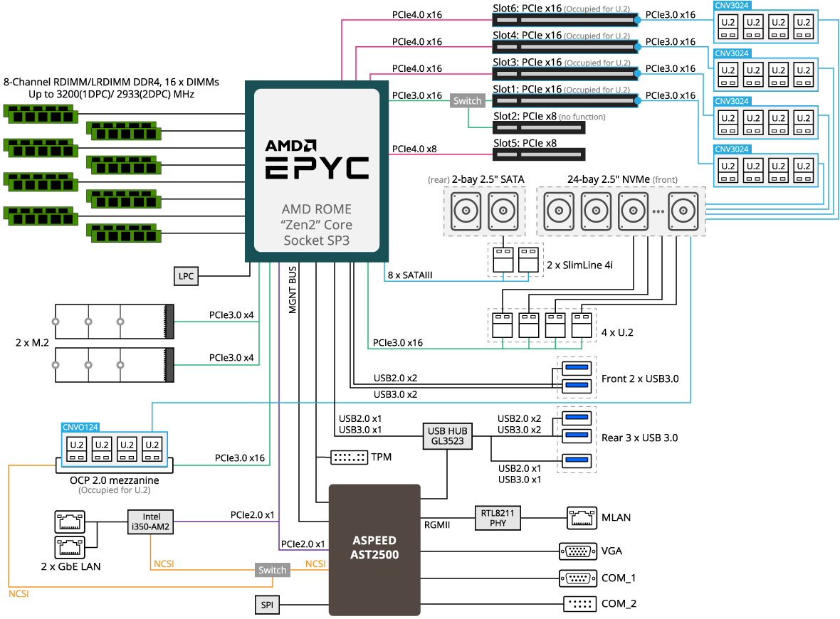The image size is (840, 619).
Task: Click the Switch box on the NCSI line
Action: pos(272,570)
